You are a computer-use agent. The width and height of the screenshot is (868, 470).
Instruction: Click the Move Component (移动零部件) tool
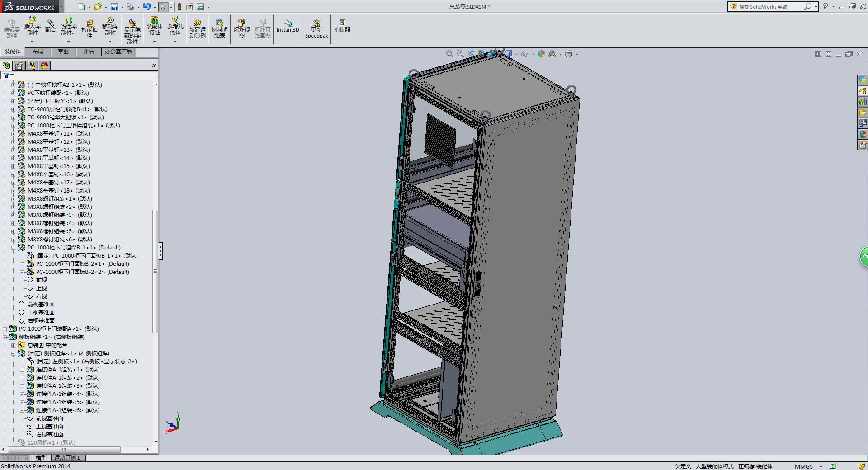[x=110, y=26]
